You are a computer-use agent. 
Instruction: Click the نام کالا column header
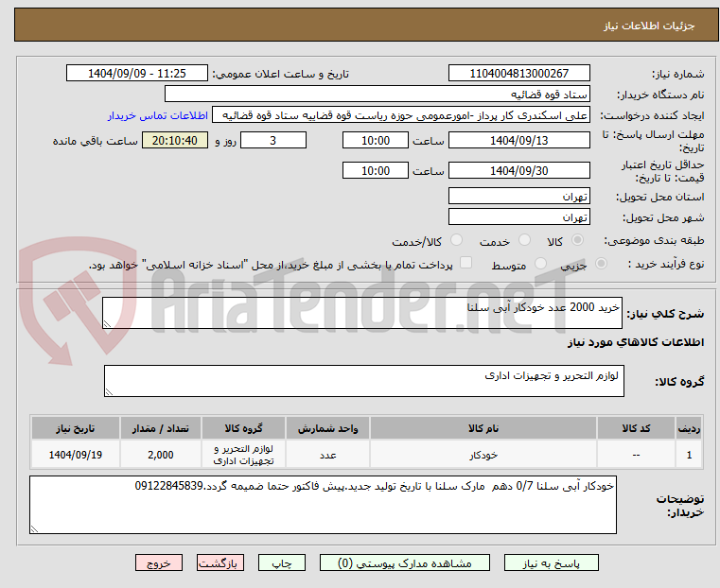[x=483, y=428]
